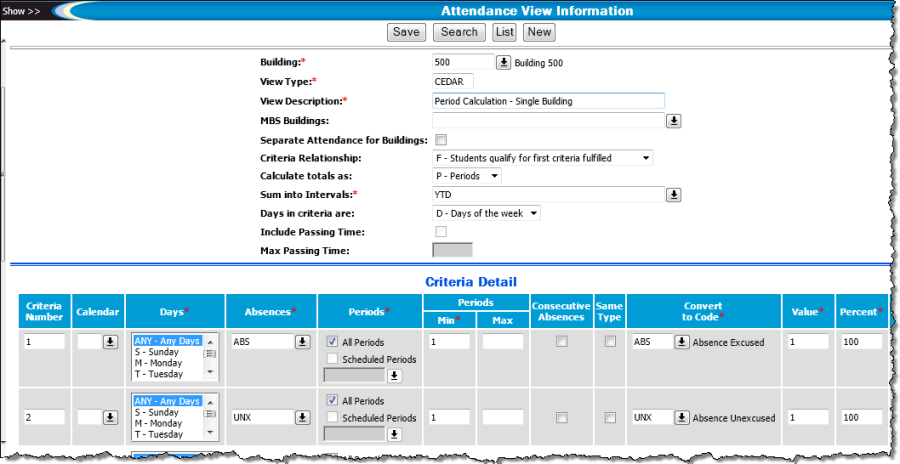The image size is (900, 464).
Task: Expand the Days in criteria are dropdown
Action: click(x=486, y=213)
